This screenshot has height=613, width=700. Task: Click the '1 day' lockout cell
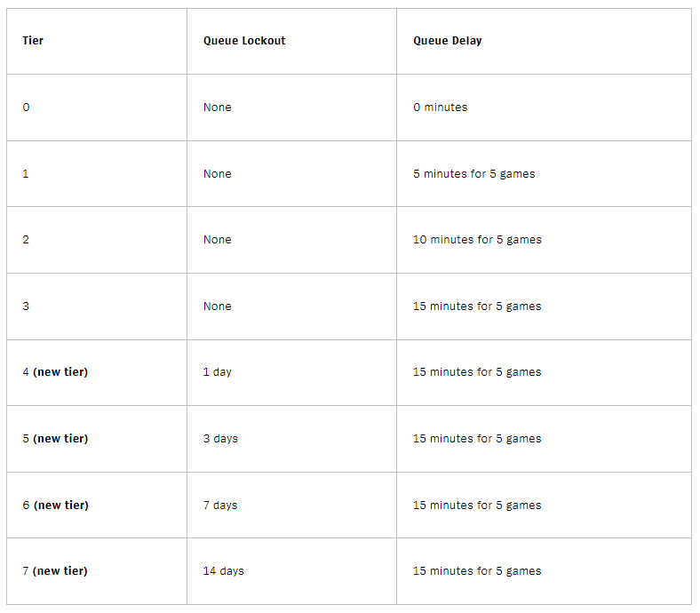291,372
